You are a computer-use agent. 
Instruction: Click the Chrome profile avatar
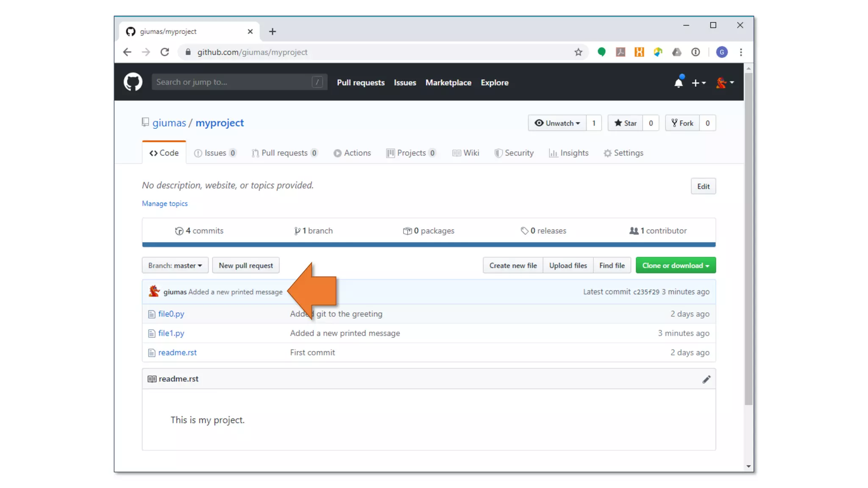tap(722, 52)
